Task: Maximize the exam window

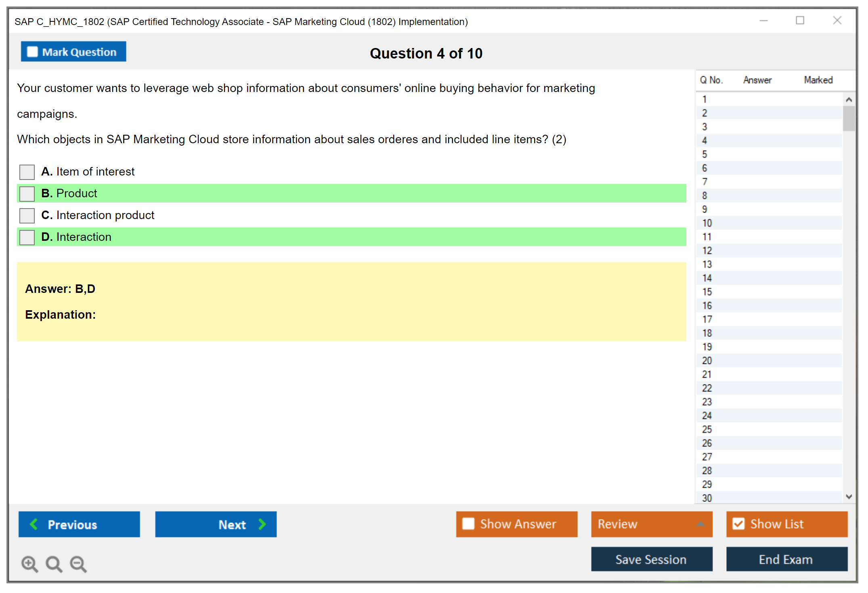Action: click(800, 21)
